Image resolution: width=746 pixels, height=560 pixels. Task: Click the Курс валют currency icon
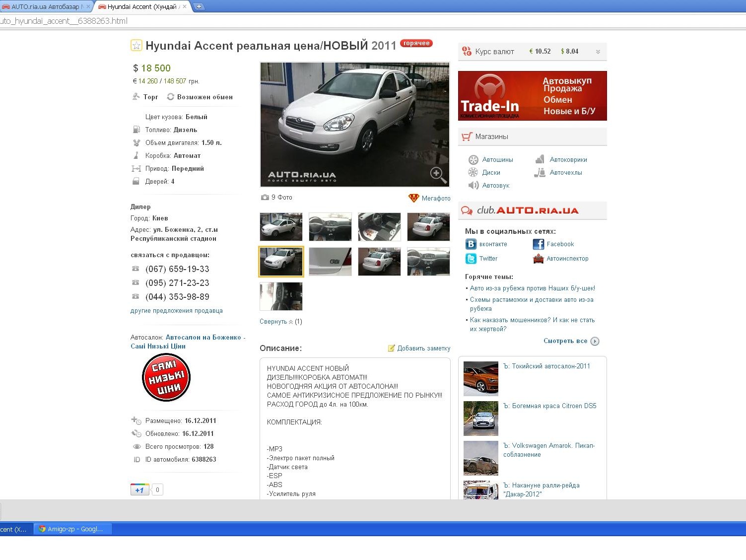tap(467, 51)
